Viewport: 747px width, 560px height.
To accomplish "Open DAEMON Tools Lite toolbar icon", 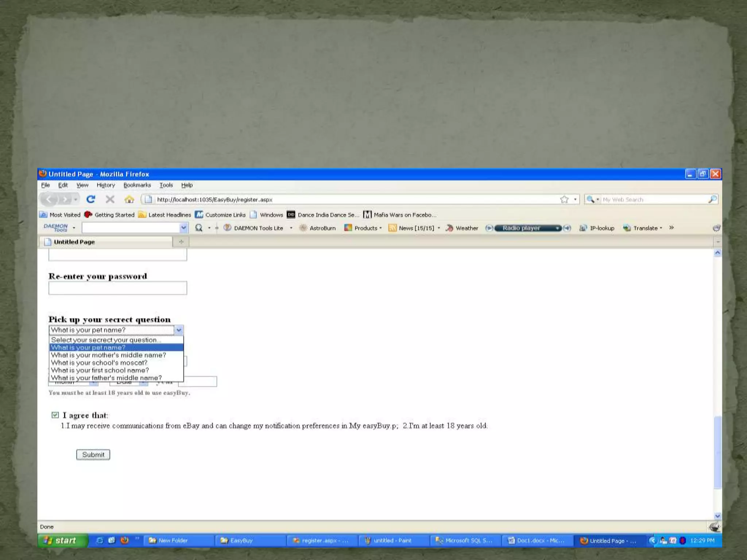I will coord(227,228).
